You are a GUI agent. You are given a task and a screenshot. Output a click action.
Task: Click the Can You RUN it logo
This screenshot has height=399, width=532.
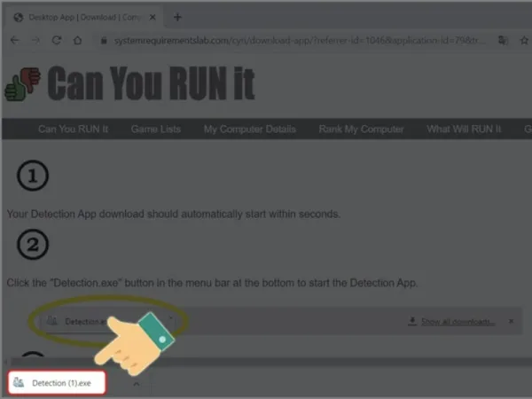click(x=129, y=83)
